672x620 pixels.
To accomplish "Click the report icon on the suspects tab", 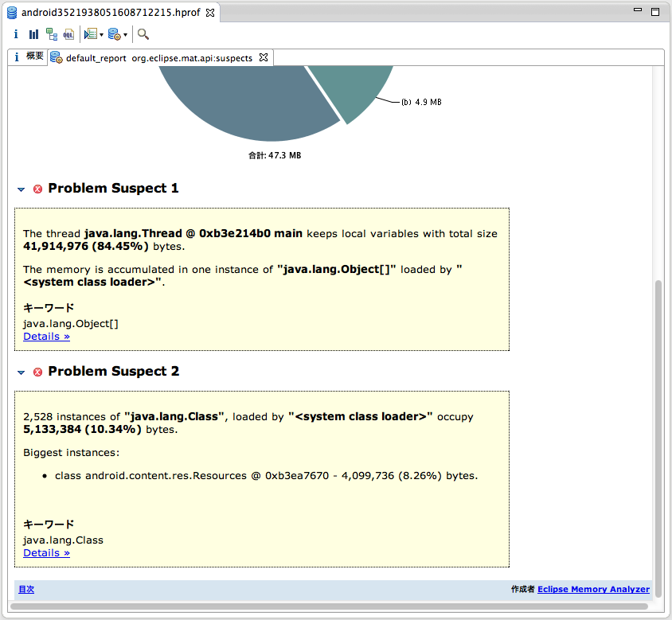I will pos(56,57).
